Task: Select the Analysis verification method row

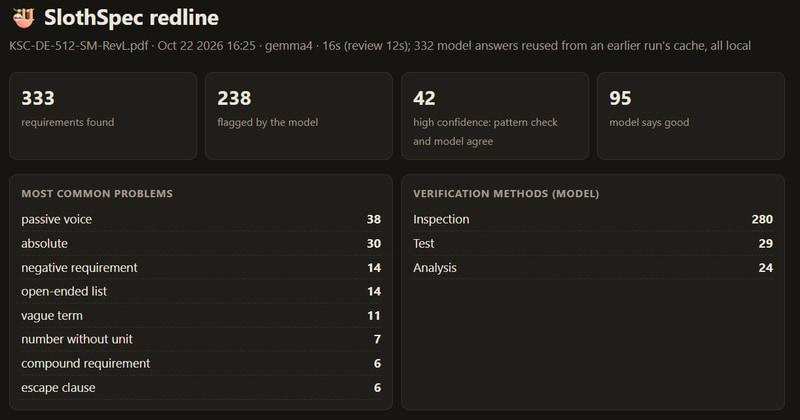Action: (x=593, y=267)
